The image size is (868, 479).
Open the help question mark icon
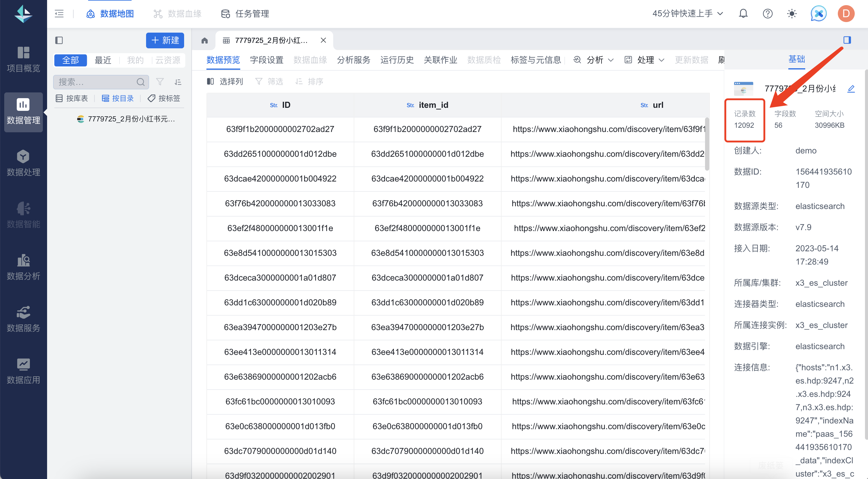pos(767,14)
